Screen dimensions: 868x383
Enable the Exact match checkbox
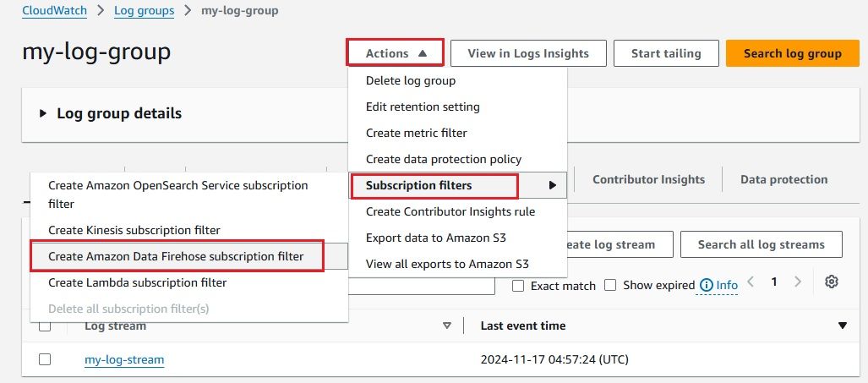(518, 286)
